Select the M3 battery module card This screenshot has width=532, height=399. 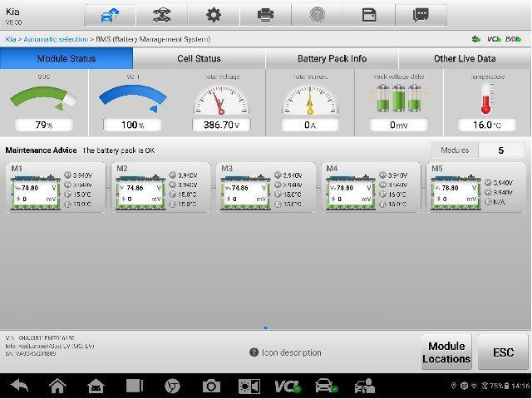pyautogui.click(x=265, y=187)
